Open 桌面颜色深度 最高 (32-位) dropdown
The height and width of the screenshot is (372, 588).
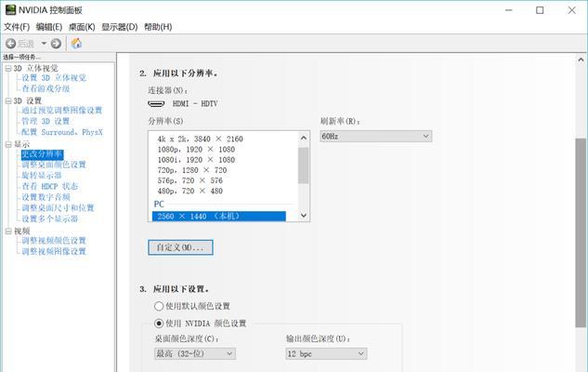coord(195,353)
